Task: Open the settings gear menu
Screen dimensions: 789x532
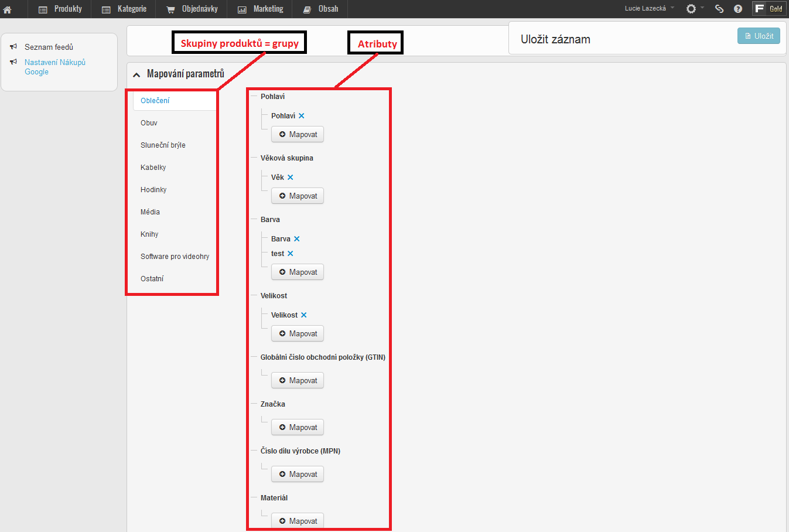Action: (694, 9)
